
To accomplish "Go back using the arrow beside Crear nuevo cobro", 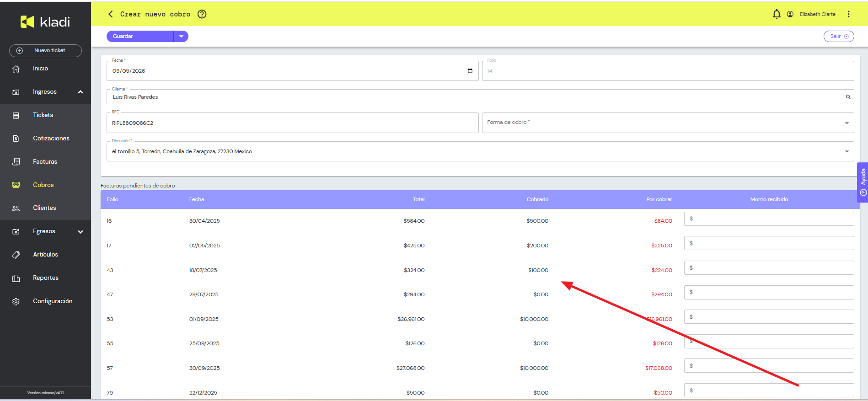I will pos(110,14).
